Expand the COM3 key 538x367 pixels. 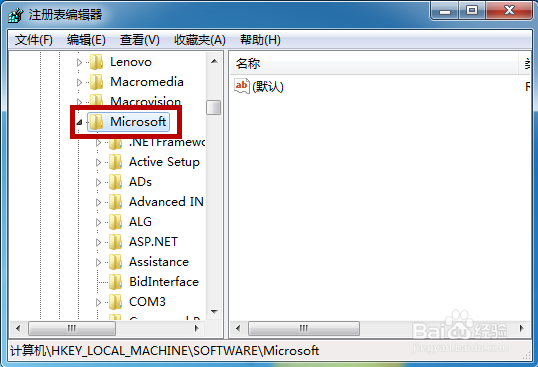pos(98,302)
